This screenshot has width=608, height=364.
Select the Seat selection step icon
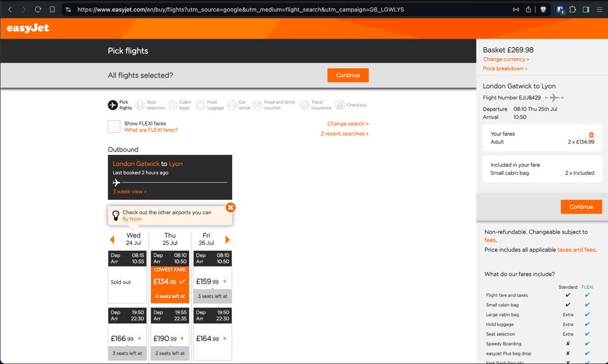(140, 105)
